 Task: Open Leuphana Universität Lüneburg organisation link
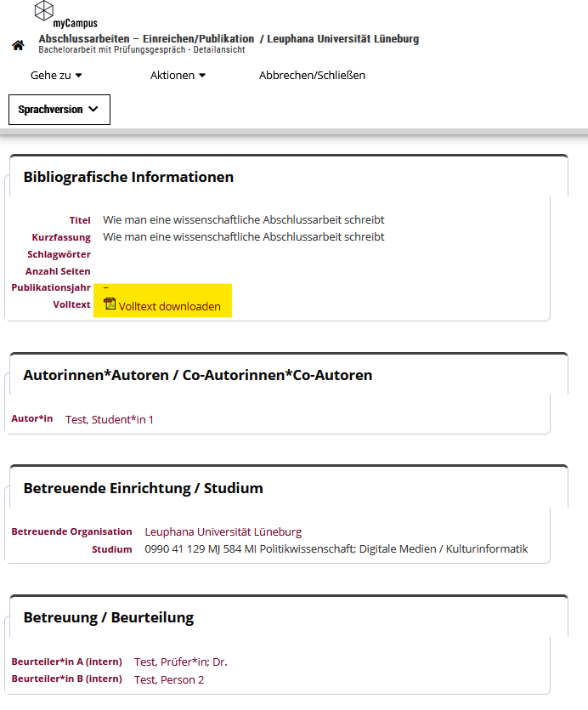(223, 532)
